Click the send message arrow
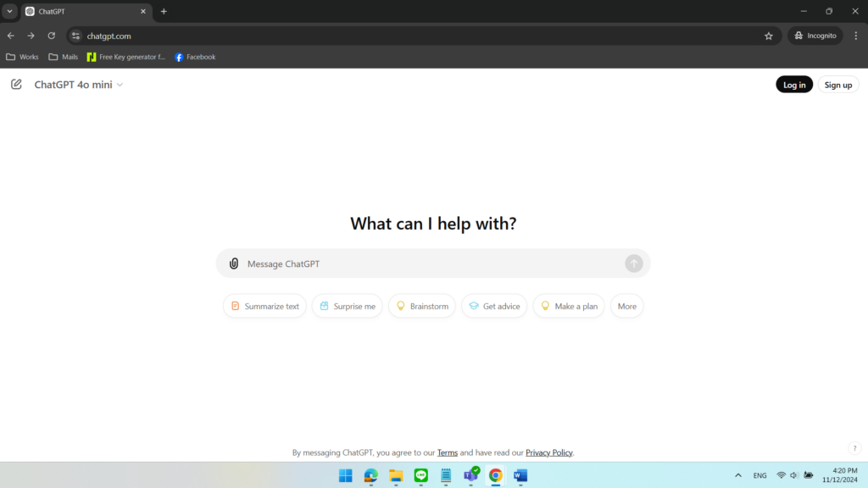Viewport: 868px width, 488px height. click(634, 263)
